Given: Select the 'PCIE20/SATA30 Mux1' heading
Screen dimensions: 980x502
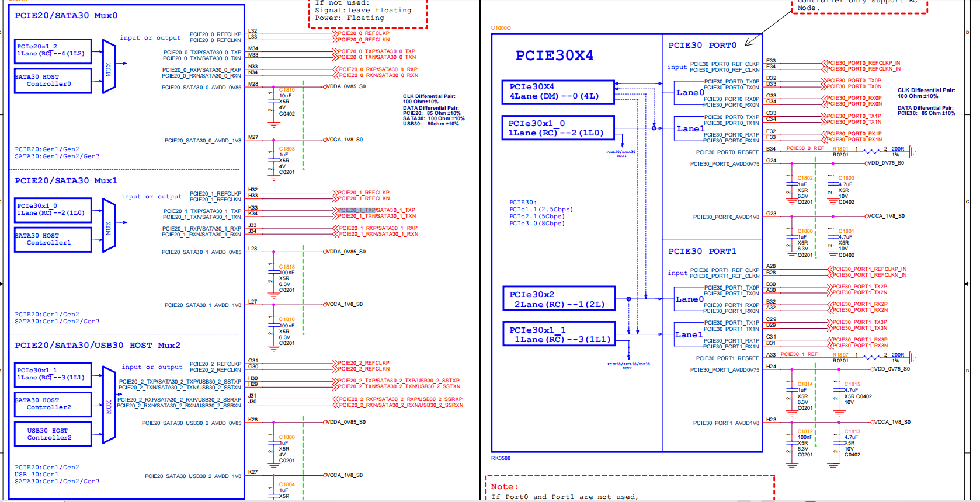Looking at the screenshot, I should [66, 181].
